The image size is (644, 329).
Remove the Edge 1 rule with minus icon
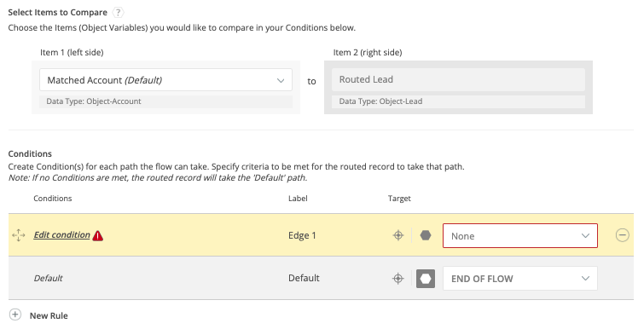pyautogui.click(x=622, y=235)
